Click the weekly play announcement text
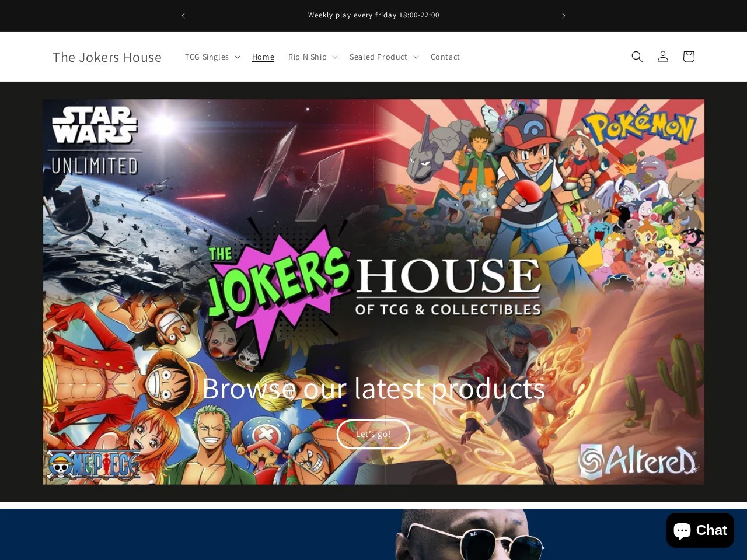This screenshot has width=747, height=560. pyautogui.click(x=373, y=15)
